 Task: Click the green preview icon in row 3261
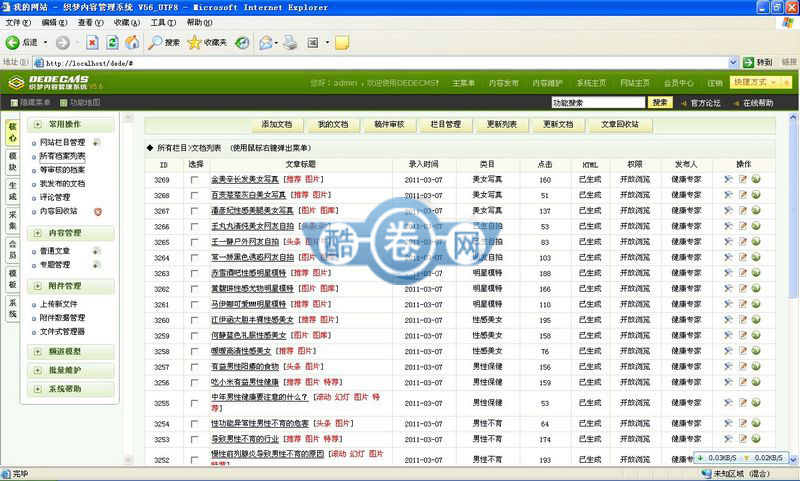click(x=756, y=304)
